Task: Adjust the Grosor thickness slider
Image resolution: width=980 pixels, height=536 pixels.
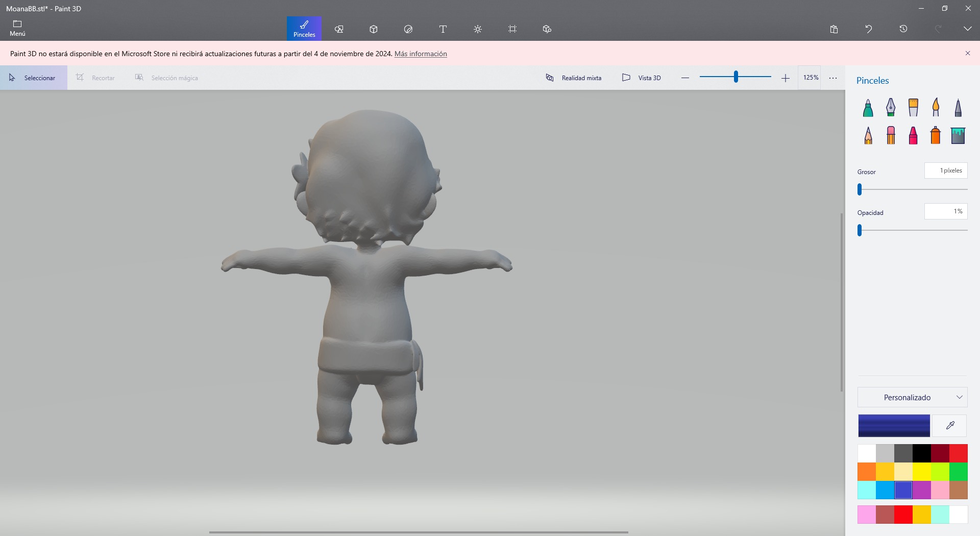Action: (860, 189)
